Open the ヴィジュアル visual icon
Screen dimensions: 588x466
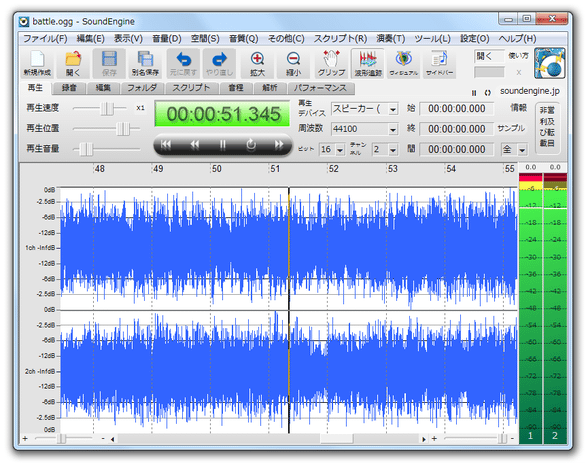click(404, 63)
